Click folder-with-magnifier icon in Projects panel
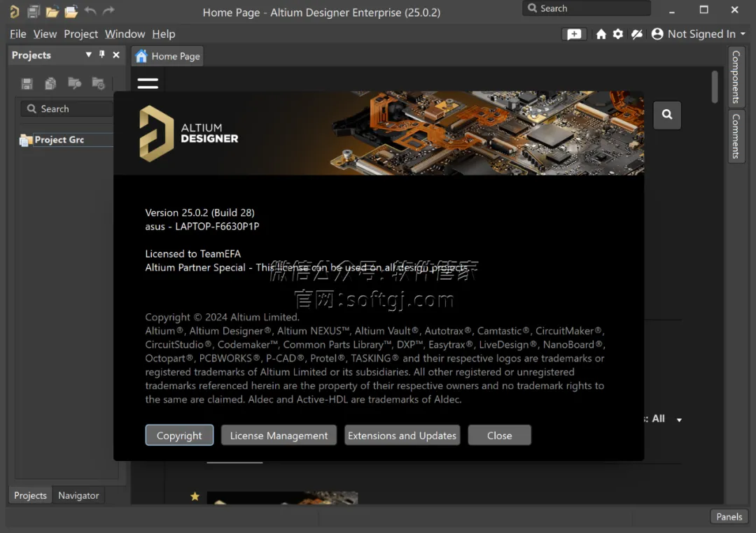 click(x=75, y=83)
